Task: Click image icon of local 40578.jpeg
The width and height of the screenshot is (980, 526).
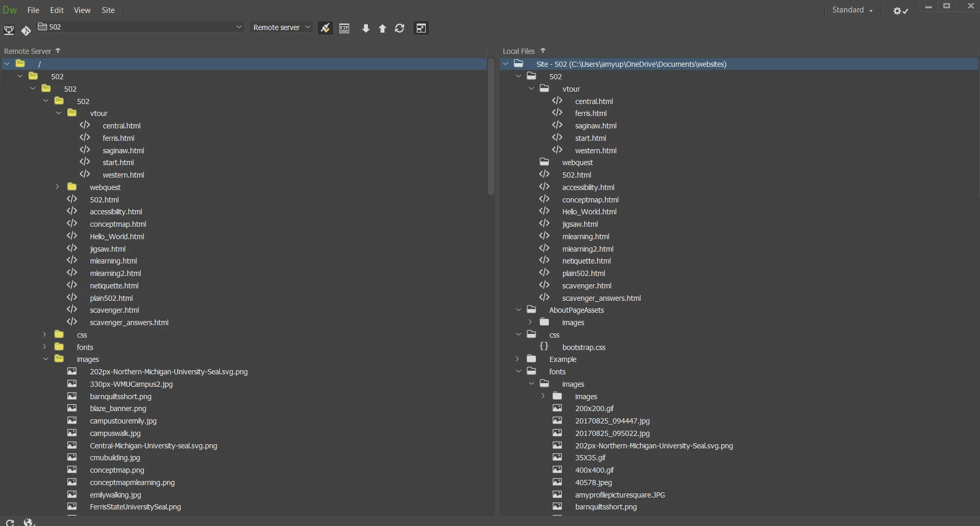Action: click(557, 482)
